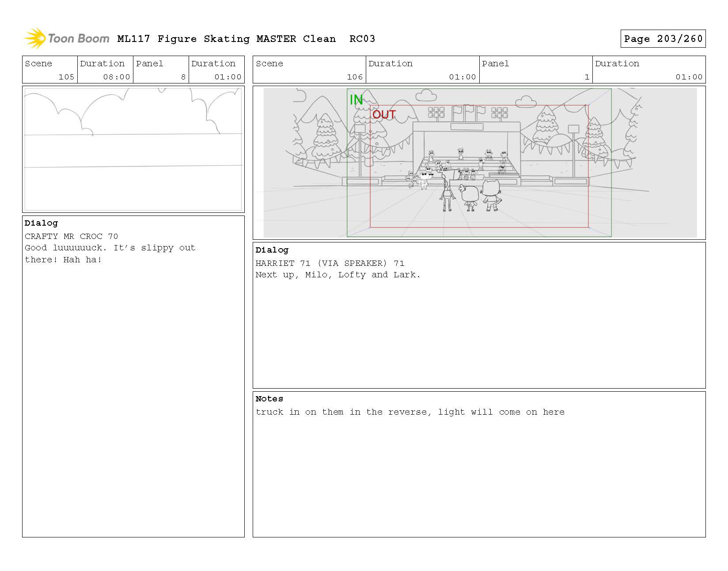This screenshot has width=728, height=571.
Task: Click the Scene 106 Panel 1 cell
Action: pyautogui.click(x=536, y=70)
